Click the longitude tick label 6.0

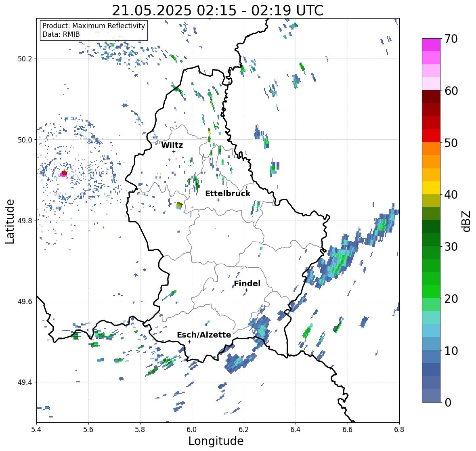coord(192,430)
